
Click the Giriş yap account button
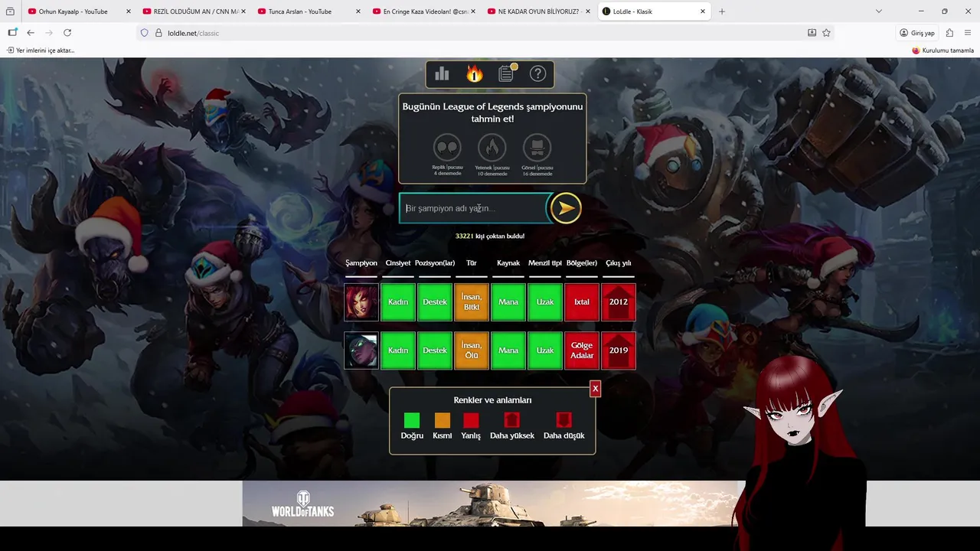click(917, 33)
